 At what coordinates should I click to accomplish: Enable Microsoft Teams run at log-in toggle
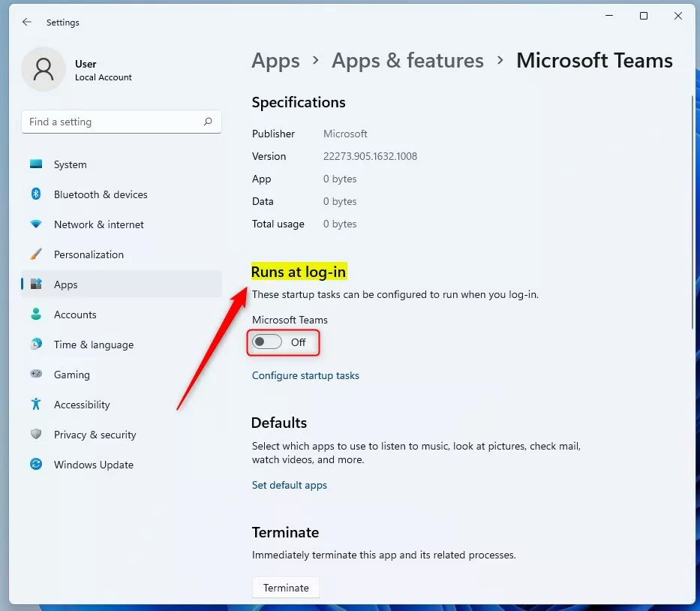pos(267,342)
